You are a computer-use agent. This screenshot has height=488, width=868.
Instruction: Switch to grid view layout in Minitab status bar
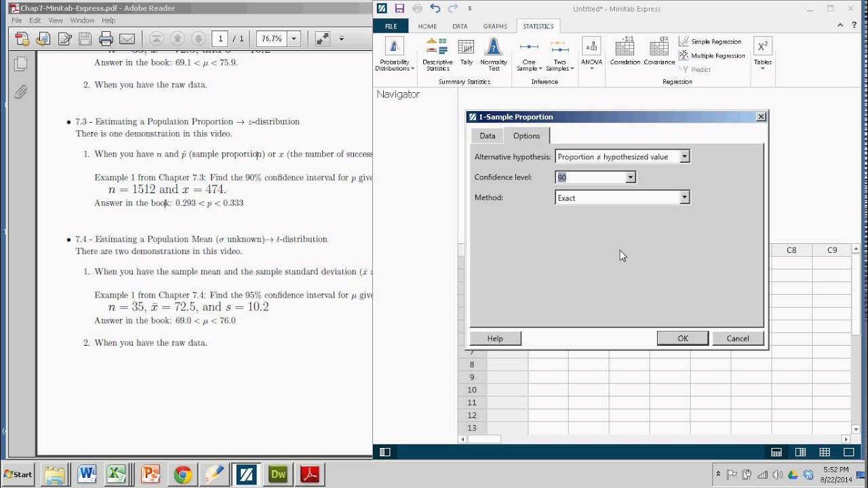click(x=825, y=452)
